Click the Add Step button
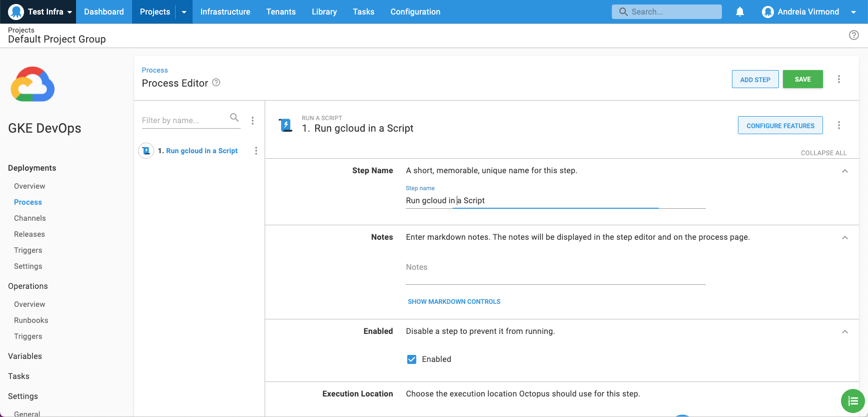The width and height of the screenshot is (868, 417). [x=755, y=79]
